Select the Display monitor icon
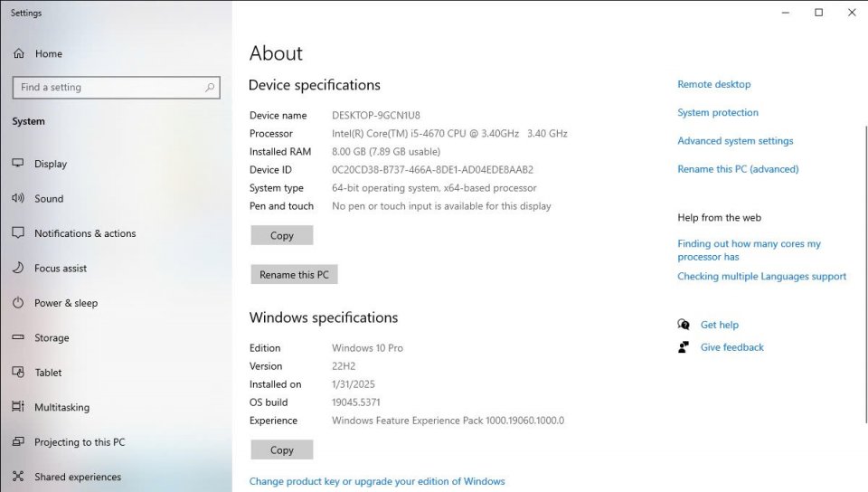868x492 pixels. [18, 164]
